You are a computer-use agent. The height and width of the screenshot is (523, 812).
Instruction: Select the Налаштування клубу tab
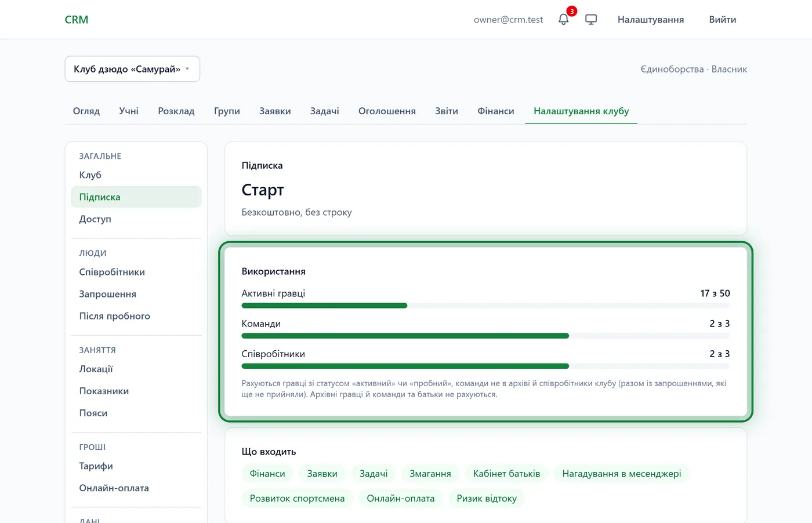click(581, 111)
